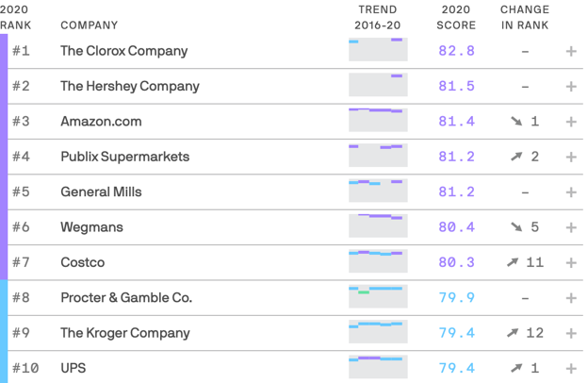
Task: Expand The Clorox Company row plus icon
Action: (571, 51)
